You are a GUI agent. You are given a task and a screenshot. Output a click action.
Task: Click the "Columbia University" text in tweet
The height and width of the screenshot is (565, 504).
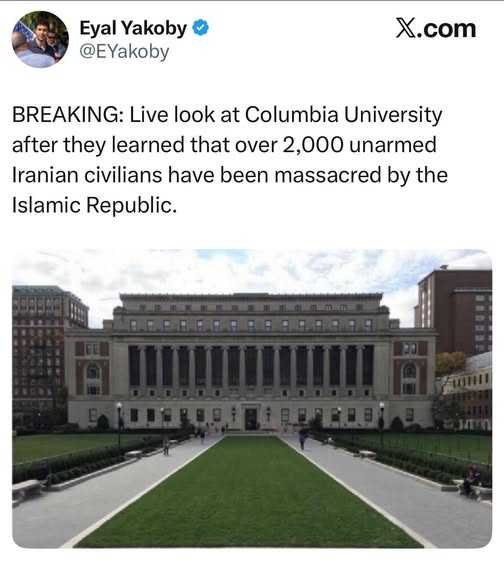344,115
